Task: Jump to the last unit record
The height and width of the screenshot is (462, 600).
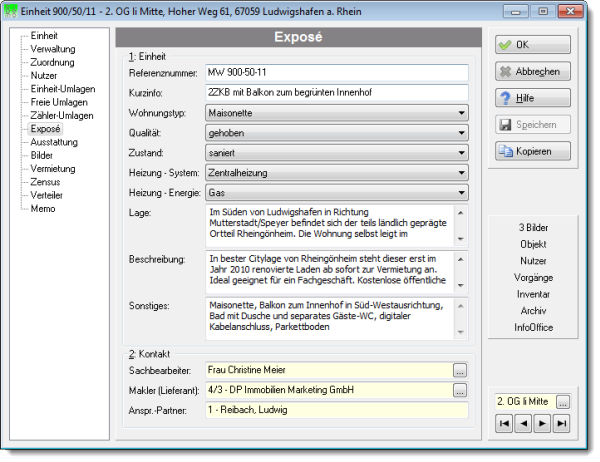Action: click(561, 423)
